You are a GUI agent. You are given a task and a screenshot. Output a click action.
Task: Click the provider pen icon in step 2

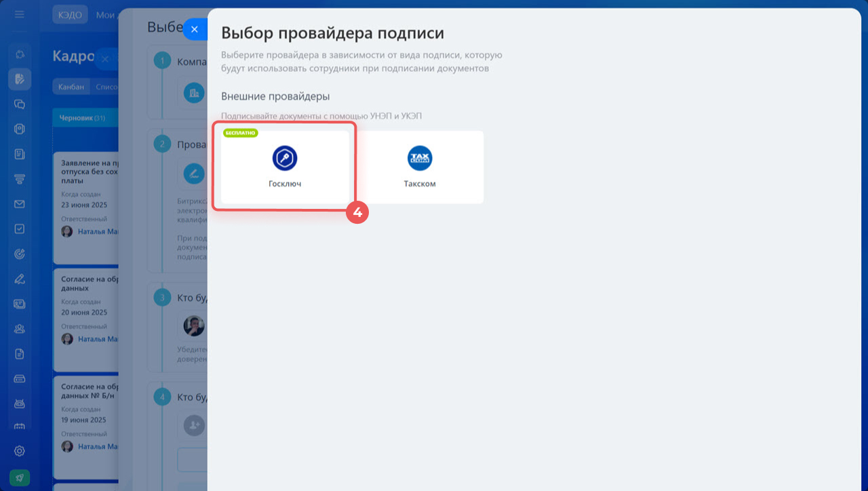(194, 174)
